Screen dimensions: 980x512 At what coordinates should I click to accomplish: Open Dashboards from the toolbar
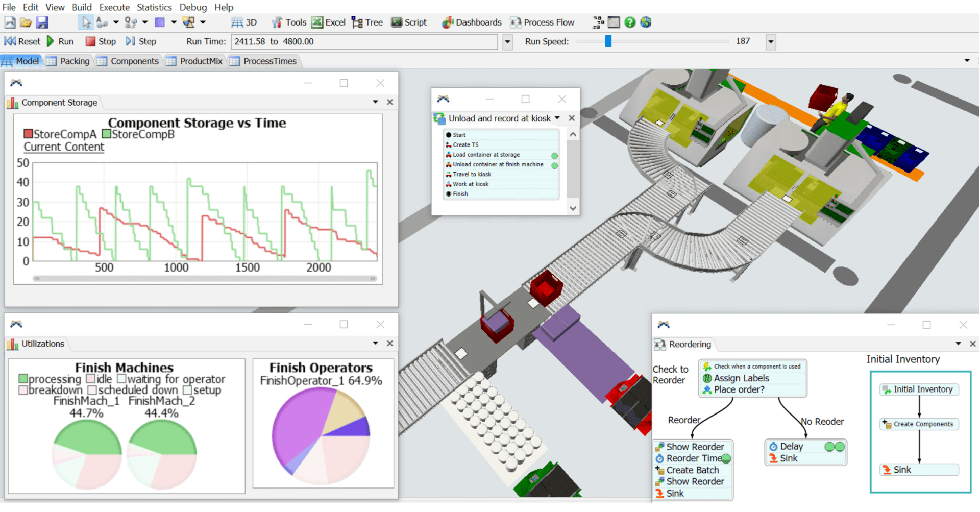coord(472,22)
